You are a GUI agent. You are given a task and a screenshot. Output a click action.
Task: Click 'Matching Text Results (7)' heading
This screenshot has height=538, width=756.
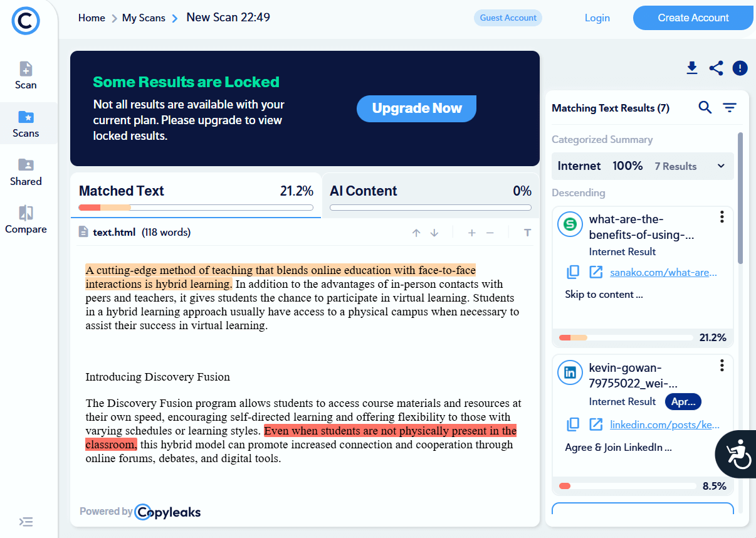coord(611,108)
